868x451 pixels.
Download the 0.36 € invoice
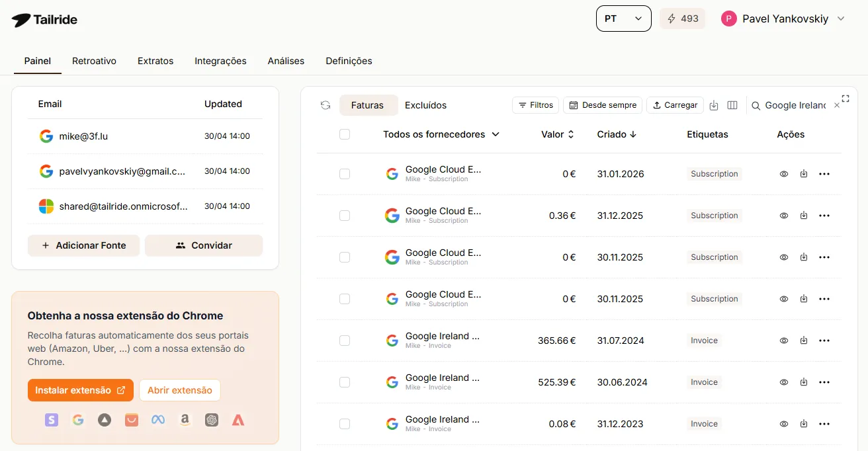[804, 216]
